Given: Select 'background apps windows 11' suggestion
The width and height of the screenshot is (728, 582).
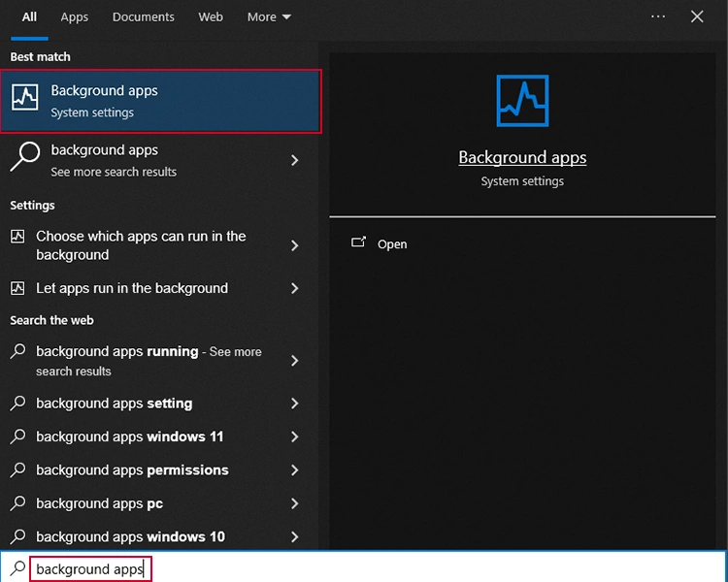Looking at the screenshot, I should [160, 436].
